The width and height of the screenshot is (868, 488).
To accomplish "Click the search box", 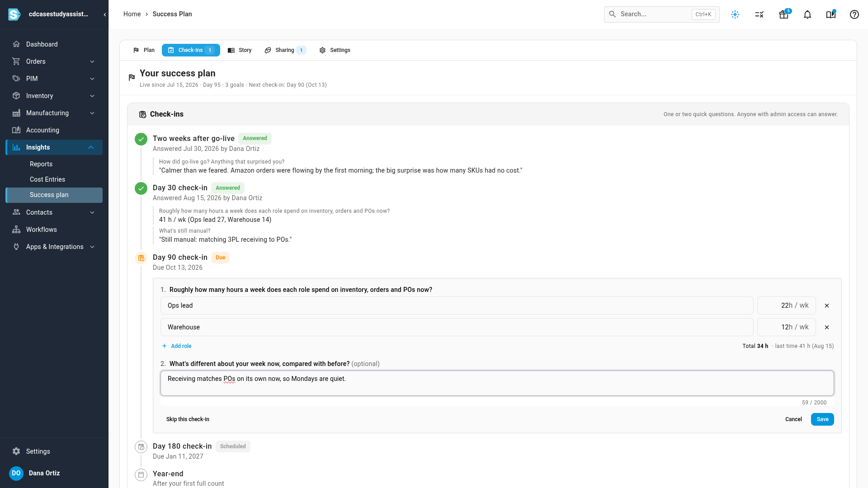I will coord(661,14).
